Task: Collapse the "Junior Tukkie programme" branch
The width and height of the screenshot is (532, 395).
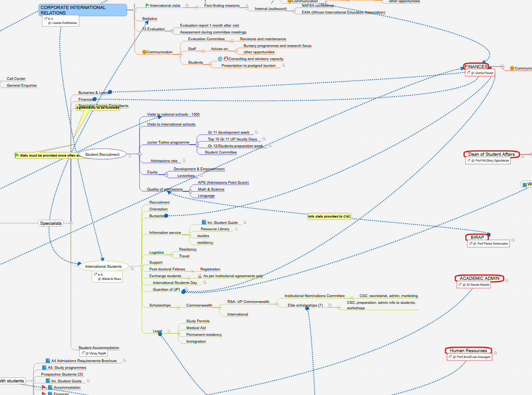Action: (197, 145)
